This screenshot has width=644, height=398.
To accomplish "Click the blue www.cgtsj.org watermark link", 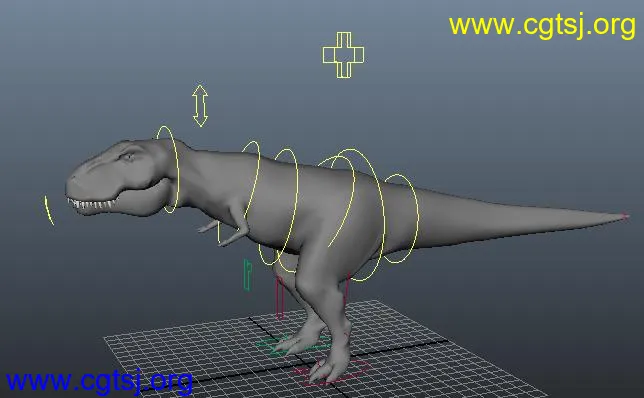I will pyautogui.click(x=99, y=381).
